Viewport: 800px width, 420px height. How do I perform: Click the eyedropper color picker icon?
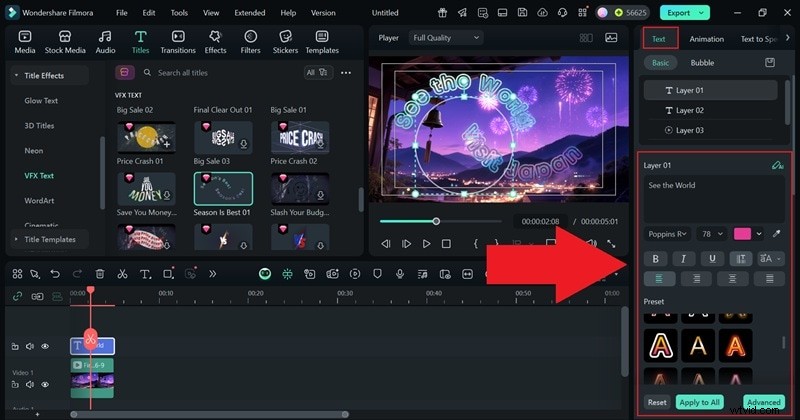tap(776, 234)
